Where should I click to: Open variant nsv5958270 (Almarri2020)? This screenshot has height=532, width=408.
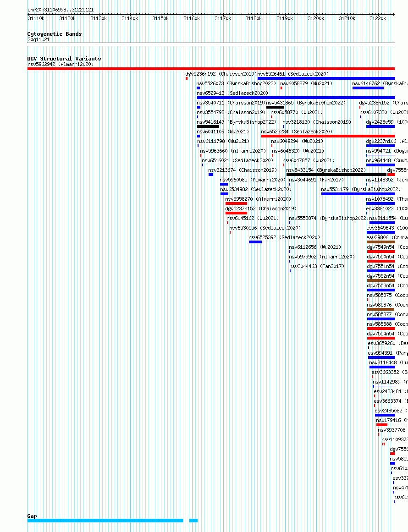(258, 199)
